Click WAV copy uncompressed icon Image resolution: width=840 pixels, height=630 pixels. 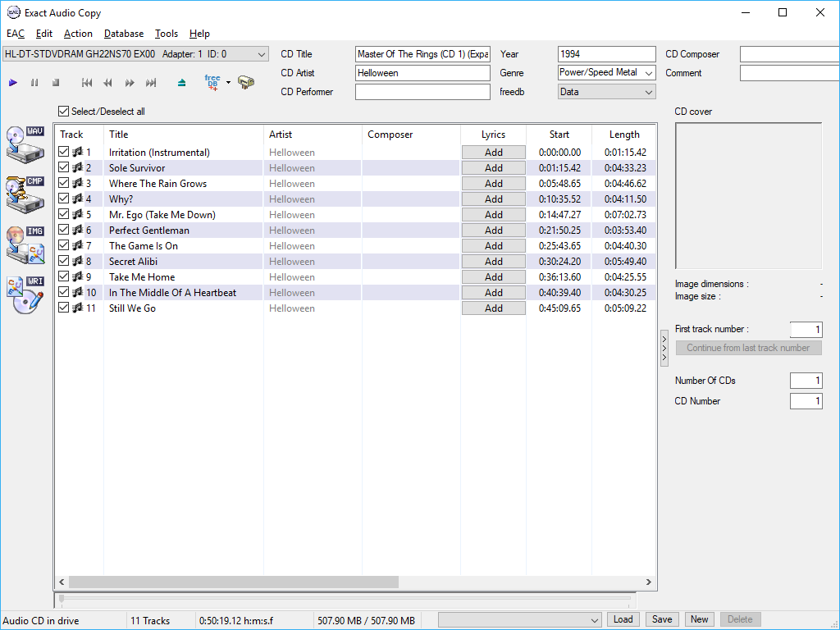point(25,144)
